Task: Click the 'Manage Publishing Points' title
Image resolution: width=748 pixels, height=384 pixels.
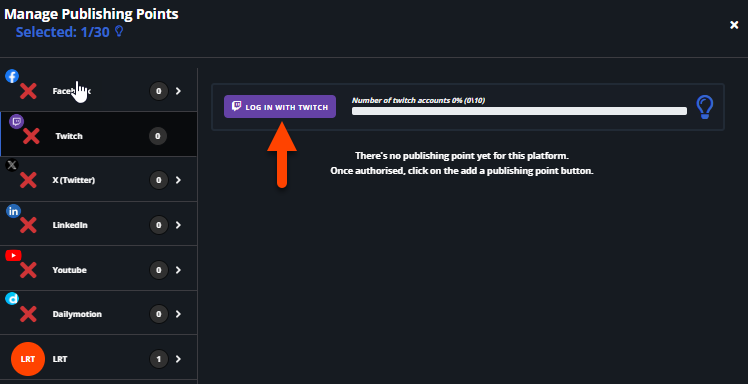Action: coord(91,14)
